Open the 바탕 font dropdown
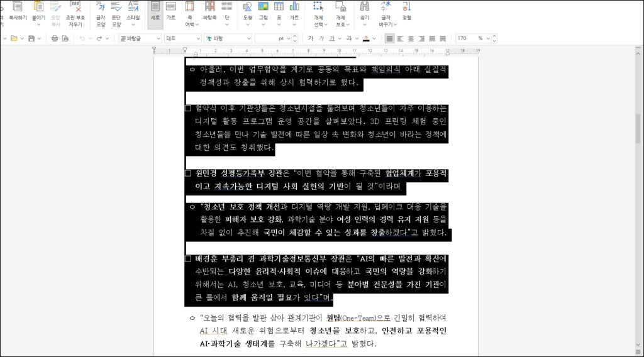The image size is (644, 357). tap(228, 38)
